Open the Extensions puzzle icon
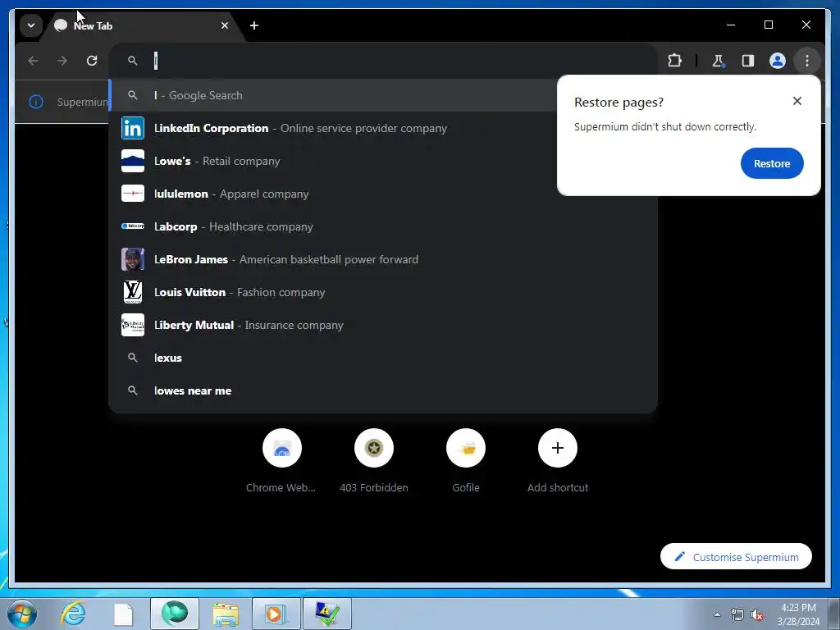The image size is (840, 630). (674, 61)
